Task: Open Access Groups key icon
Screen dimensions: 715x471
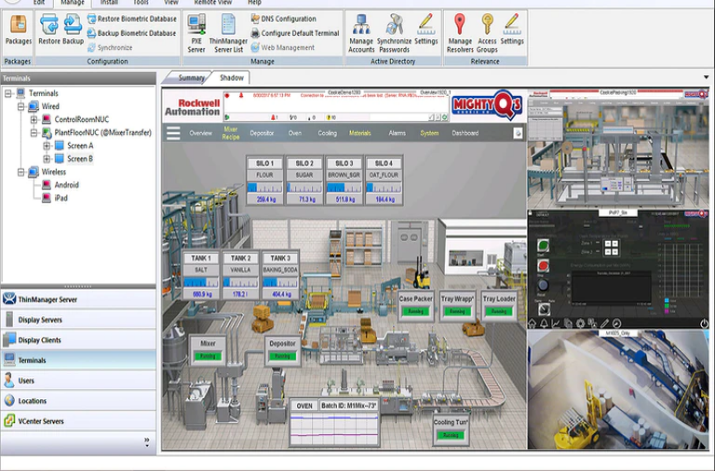Action: pyautogui.click(x=487, y=33)
